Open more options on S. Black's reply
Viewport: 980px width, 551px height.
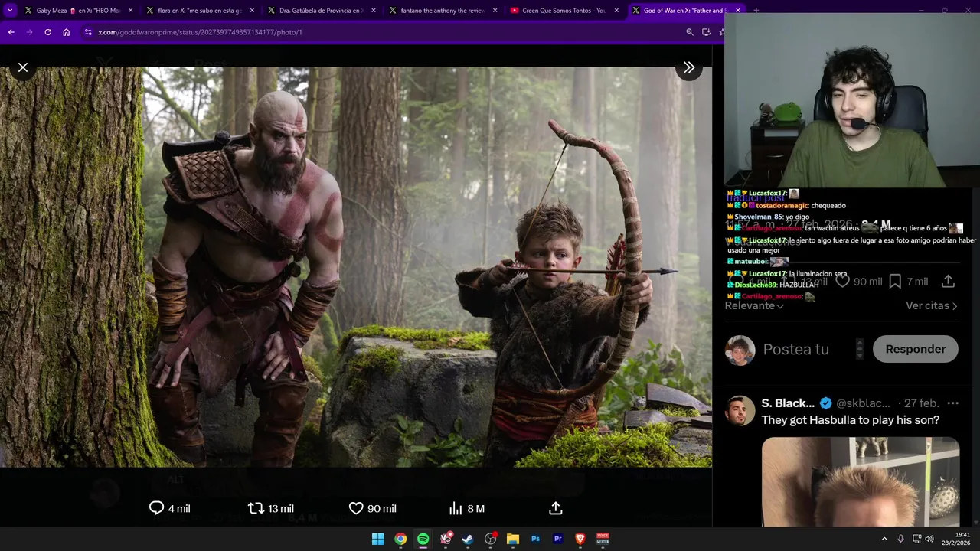(952, 403)
